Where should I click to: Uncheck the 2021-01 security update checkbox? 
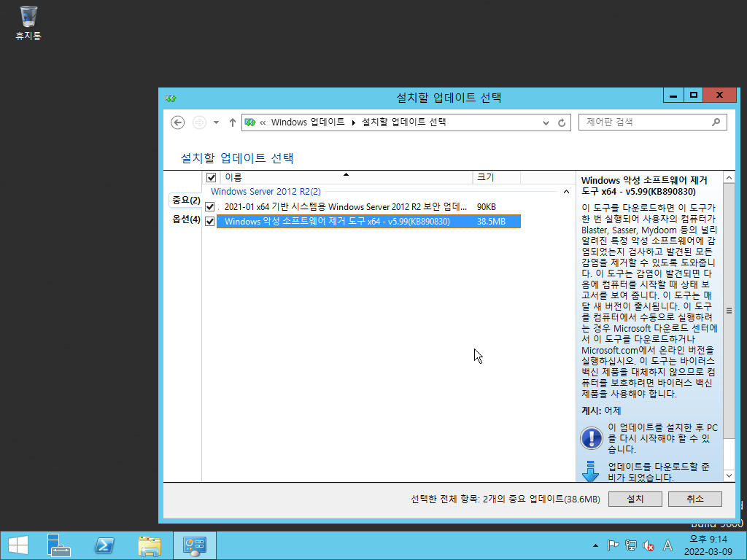click(209, 207)
